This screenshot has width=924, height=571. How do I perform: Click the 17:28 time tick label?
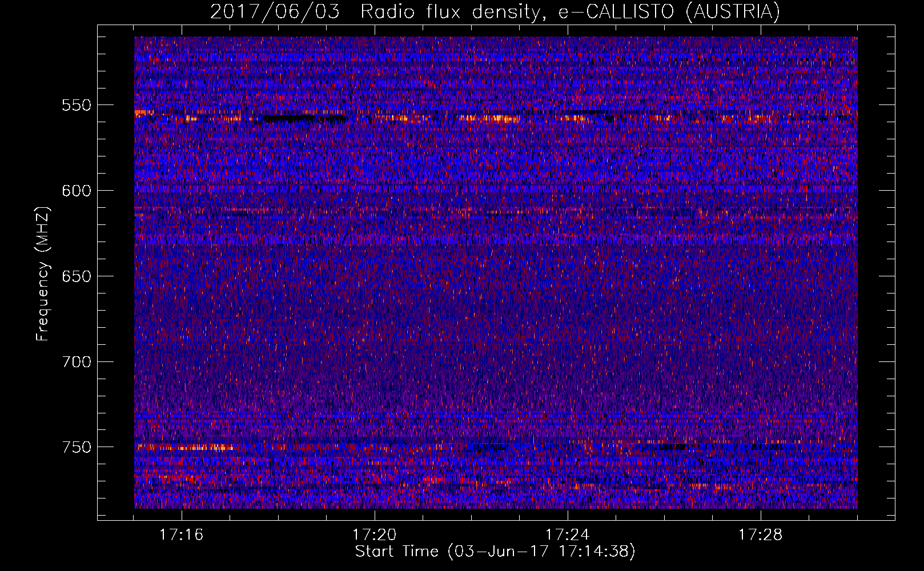[x=761, y=535]
